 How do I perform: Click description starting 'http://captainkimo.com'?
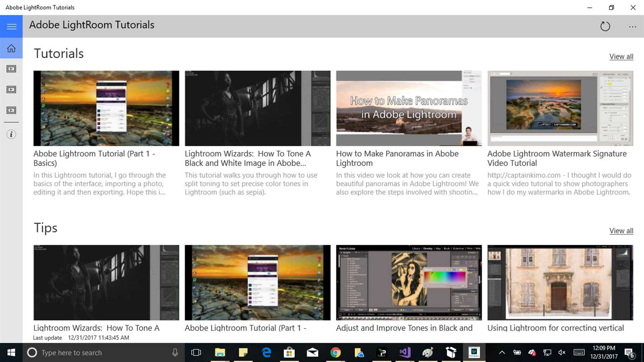(559, 184)
